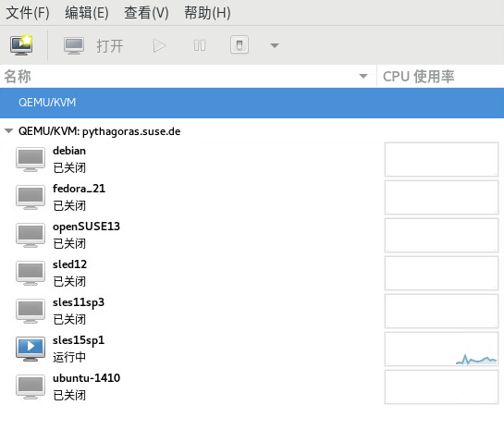
Task: Open the shutdown options dropdown arrow
Action: [274, 45]
